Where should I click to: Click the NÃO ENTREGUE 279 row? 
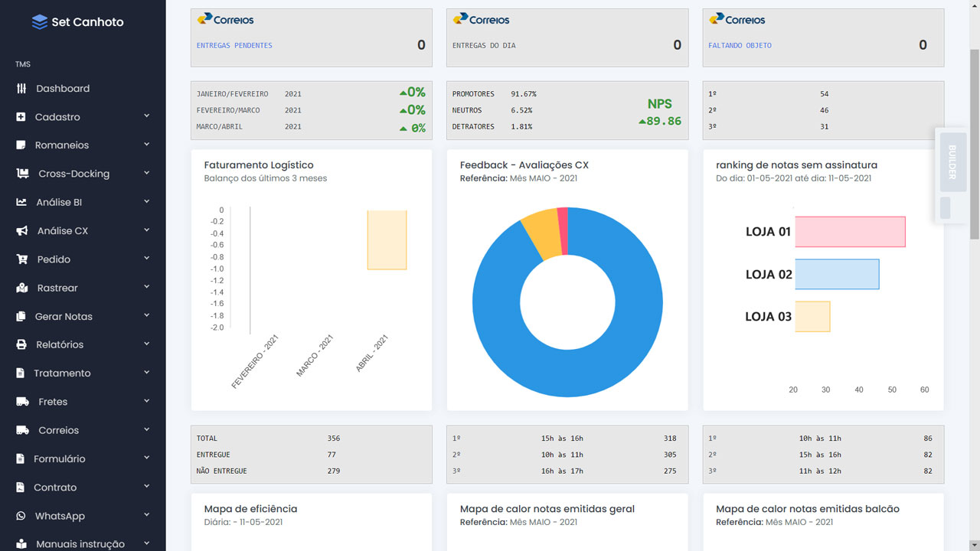pos(268,471)
